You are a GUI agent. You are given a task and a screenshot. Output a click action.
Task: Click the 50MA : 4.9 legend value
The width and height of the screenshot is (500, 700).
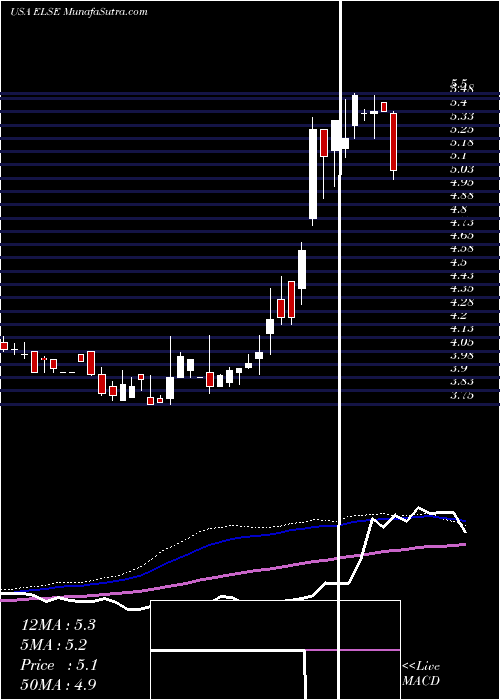click(58, 684)
